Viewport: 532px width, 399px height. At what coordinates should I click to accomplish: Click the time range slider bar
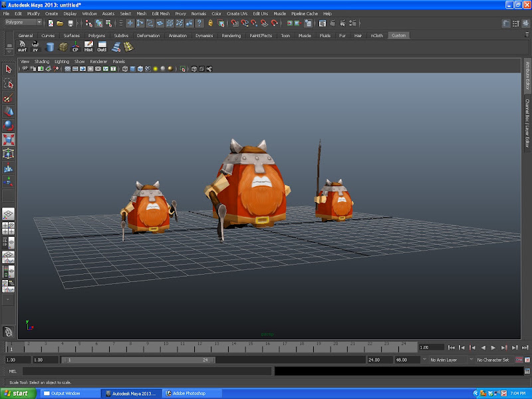138,360
